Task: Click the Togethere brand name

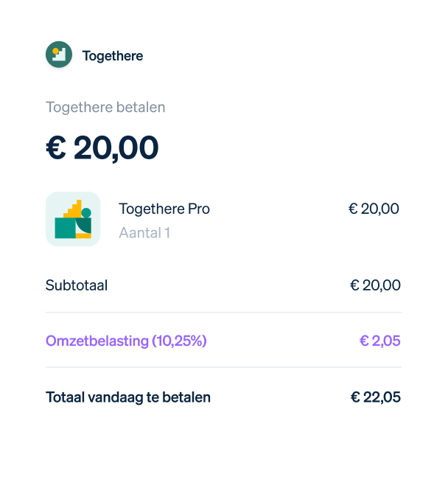Action: [x=113, y=56]
